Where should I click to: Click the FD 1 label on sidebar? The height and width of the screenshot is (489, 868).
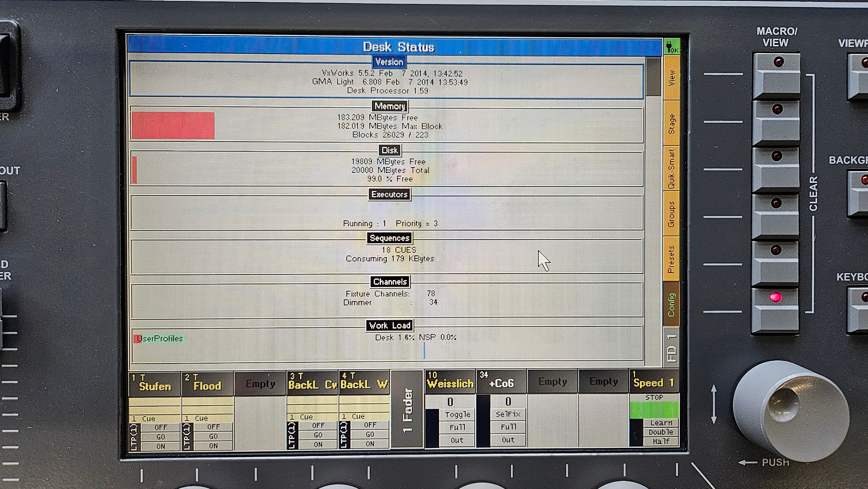coord(672,348)
